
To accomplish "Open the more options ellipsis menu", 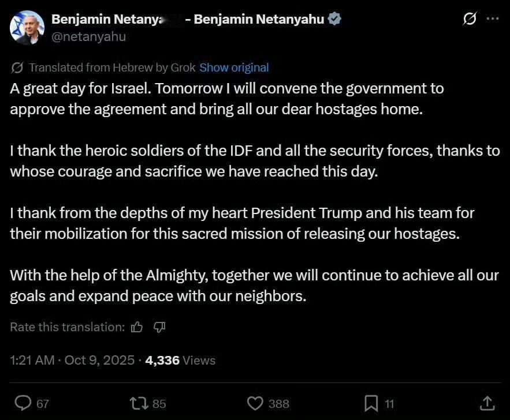I will click(x=492, y=18).
